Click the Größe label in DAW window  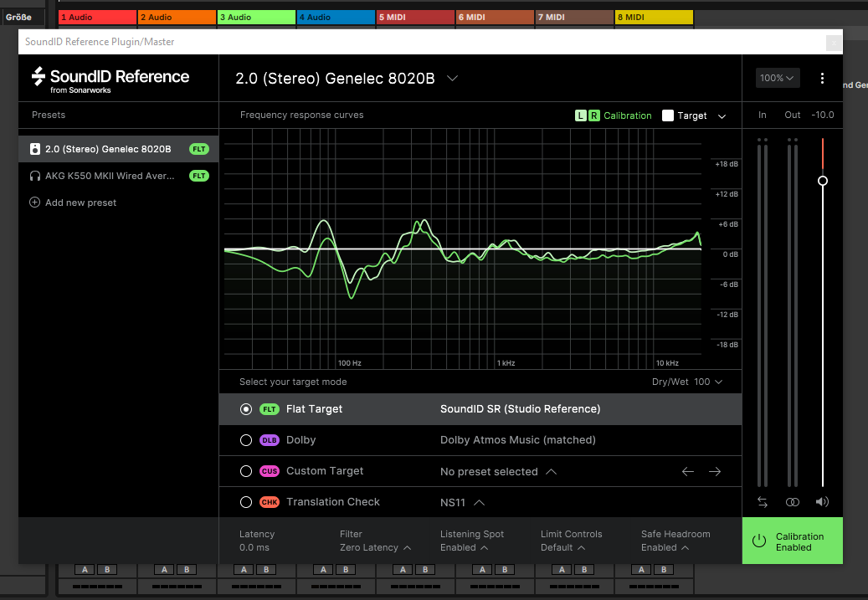click(18, 18)
